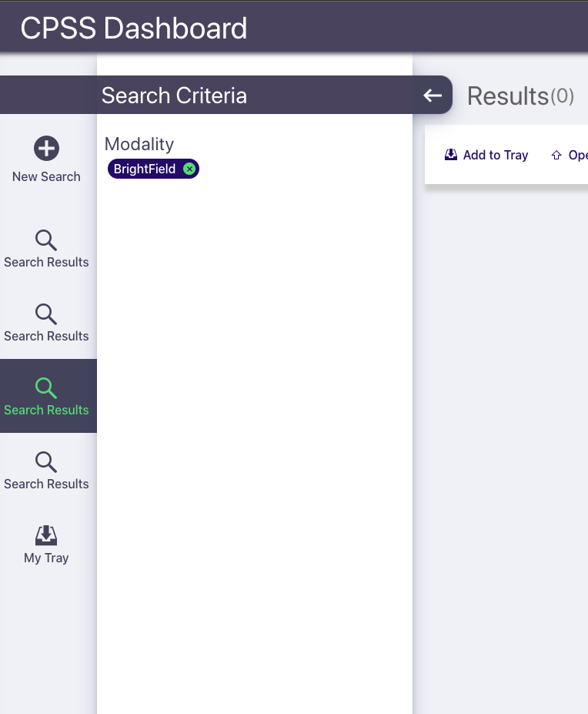The height and width of the screenshot is (714, 588).
Task: Click the New Search sidebar label
Action: click(x=46, y=177)
